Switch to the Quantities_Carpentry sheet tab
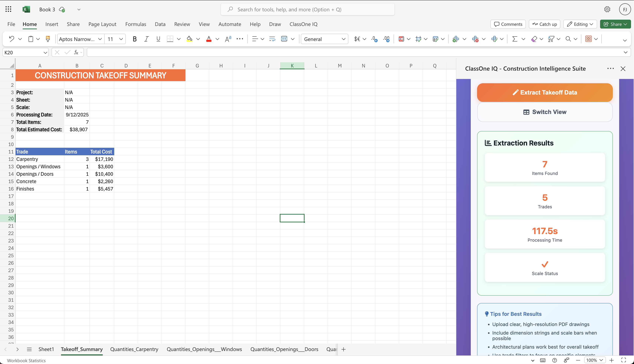 (134, 349)
